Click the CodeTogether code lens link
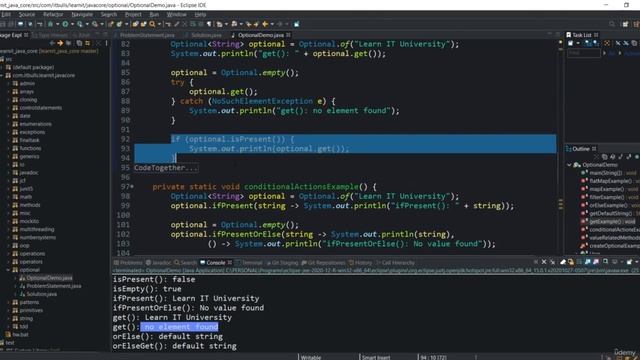This screenshot has width=640, height=360. point(166,168)
